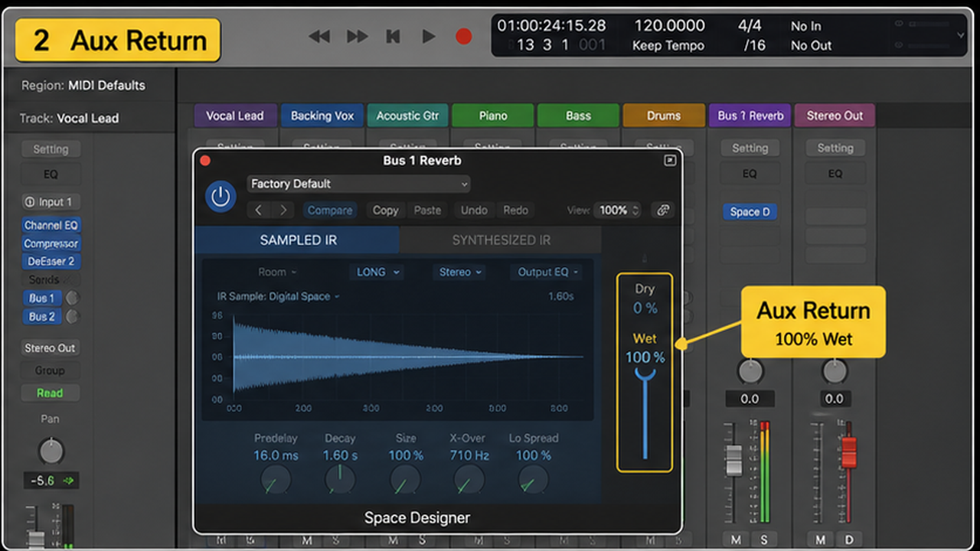Click the Copy button
980x551 pixels.
(x=385, y=210)
